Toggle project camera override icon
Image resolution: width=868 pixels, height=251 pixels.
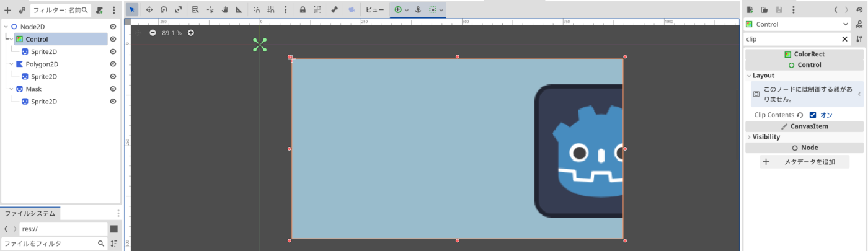tap(352, 10)
